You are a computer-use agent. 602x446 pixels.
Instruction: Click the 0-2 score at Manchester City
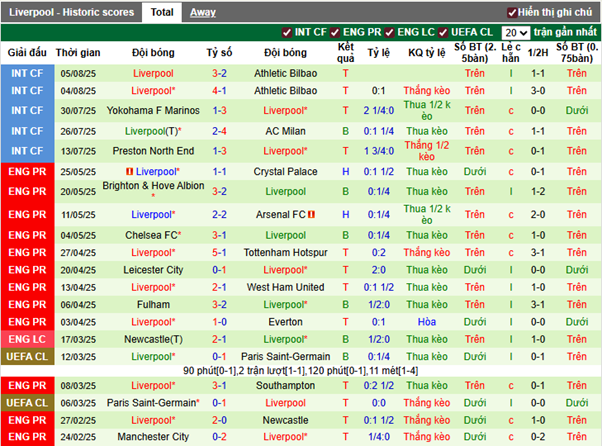(x=219, y=437)
